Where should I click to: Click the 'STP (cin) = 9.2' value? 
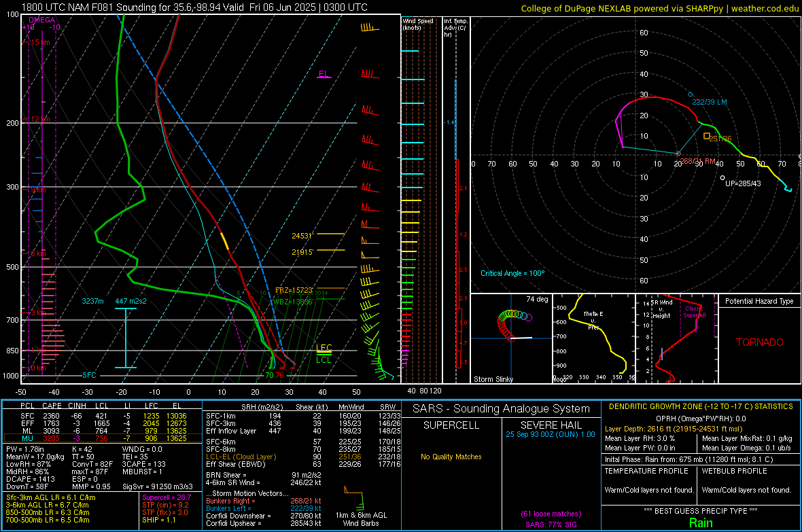[165, 505]
